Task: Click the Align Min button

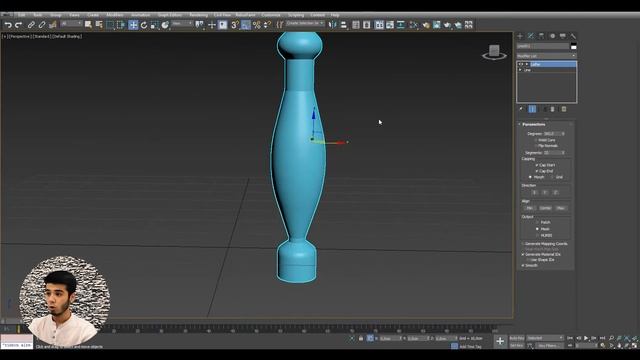Action: coord(530,208)
